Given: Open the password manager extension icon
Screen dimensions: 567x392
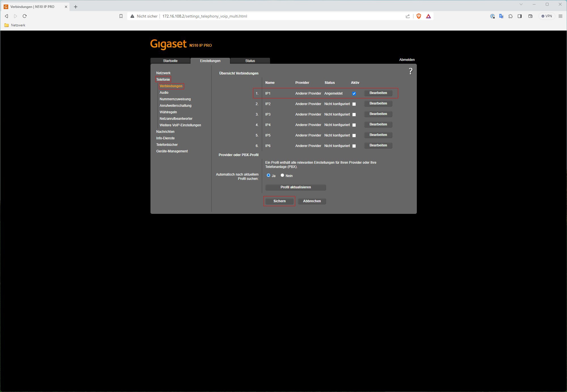Looking at the screenshot, I should [492, 16].
